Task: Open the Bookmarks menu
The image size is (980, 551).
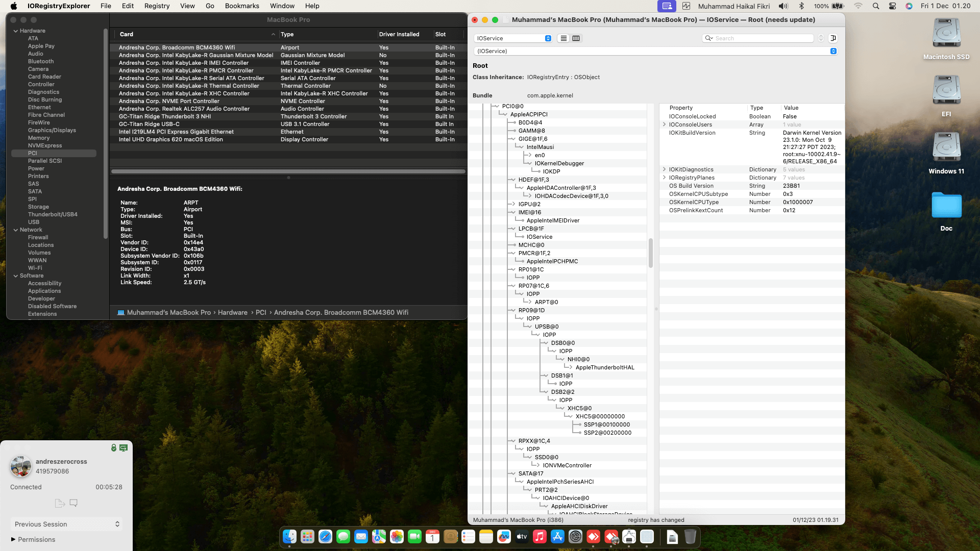Action: [242, 6]
